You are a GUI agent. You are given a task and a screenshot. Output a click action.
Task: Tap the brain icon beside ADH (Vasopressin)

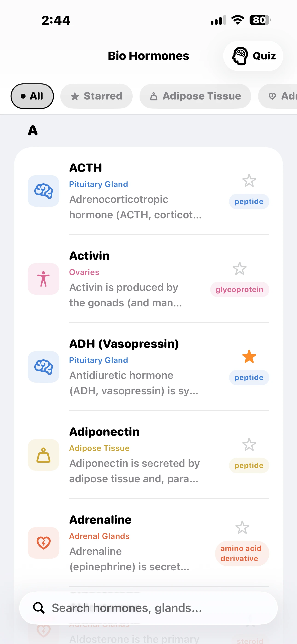43,367
